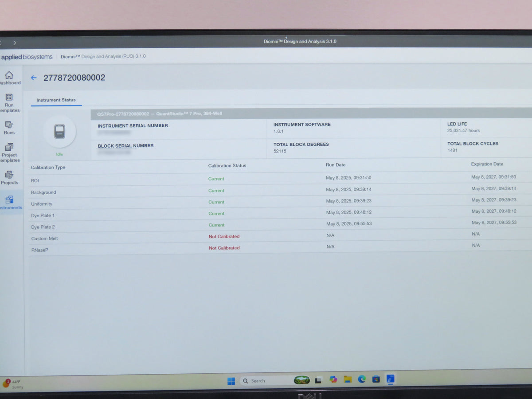Click the Instrument Serial Number label
This screenshot has height=399, width=532.
coord(133,126)
